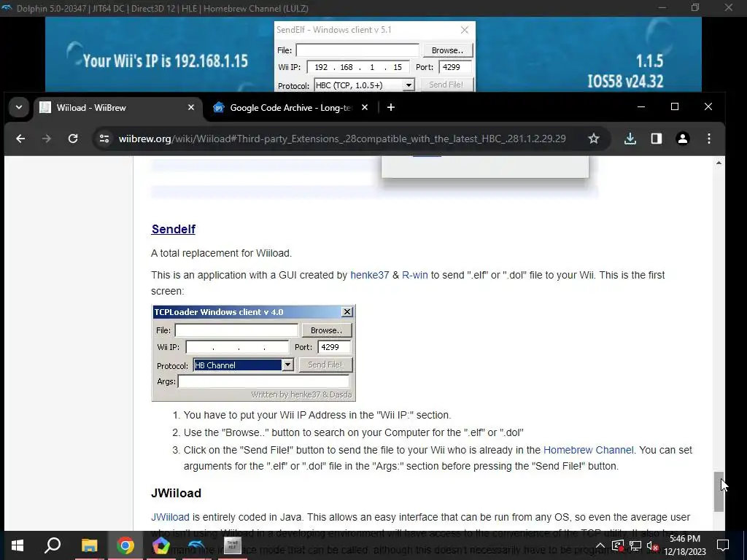Click the page vertical scrollbar thumb
747x560 pixels.
point(719,491)
